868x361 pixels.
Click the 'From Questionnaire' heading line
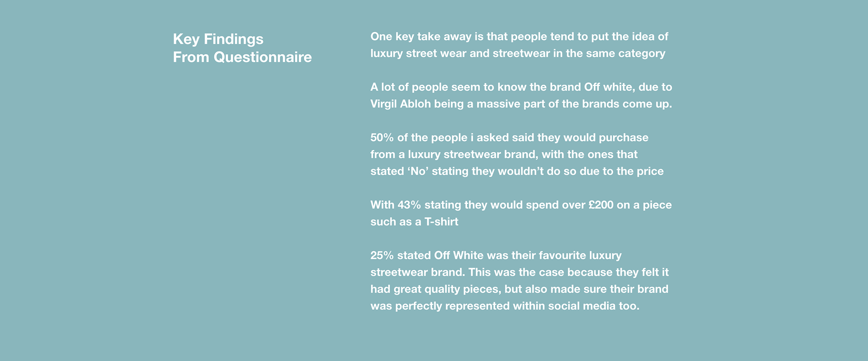click(242, 57)
